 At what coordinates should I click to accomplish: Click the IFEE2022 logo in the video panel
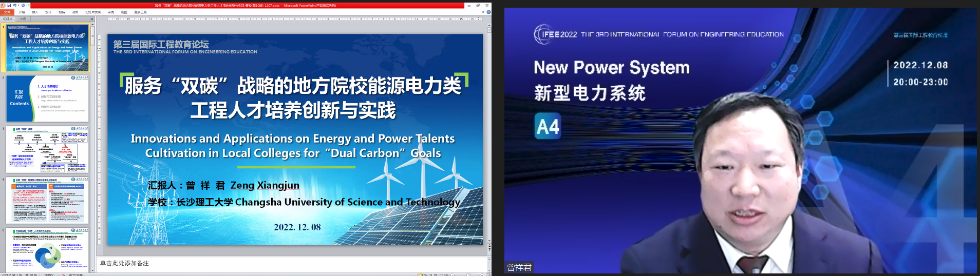(x=556, y=34)
